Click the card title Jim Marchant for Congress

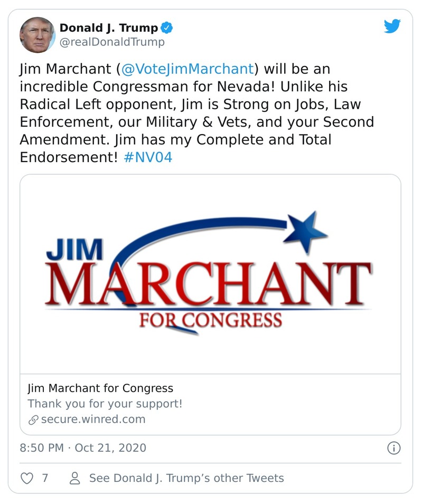tap(100, 388)
